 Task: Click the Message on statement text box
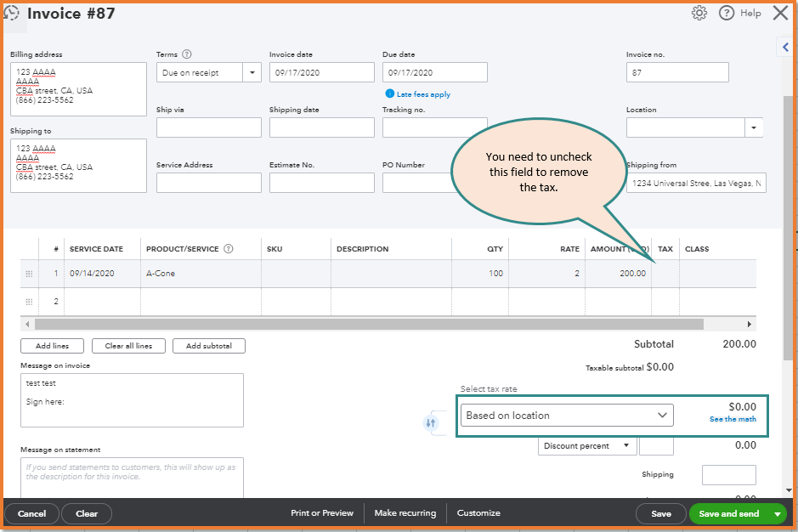(132, 478)
